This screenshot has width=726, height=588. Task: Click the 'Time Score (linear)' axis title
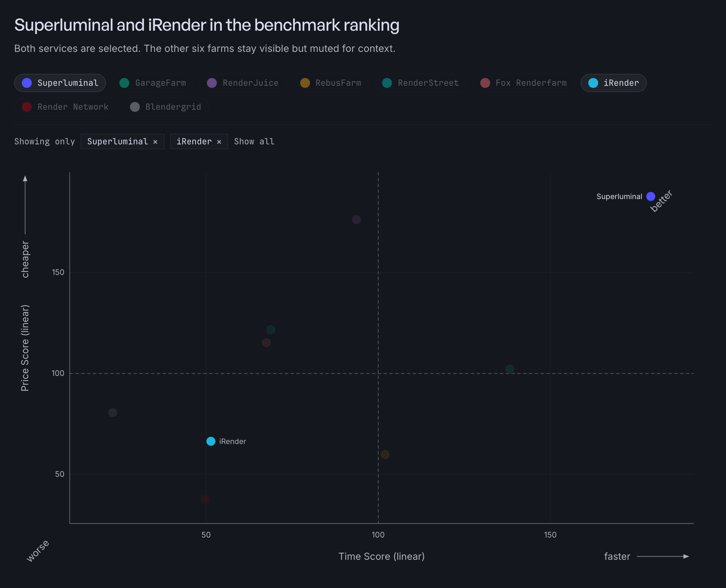pyautogui.click(x=382, y=556)
